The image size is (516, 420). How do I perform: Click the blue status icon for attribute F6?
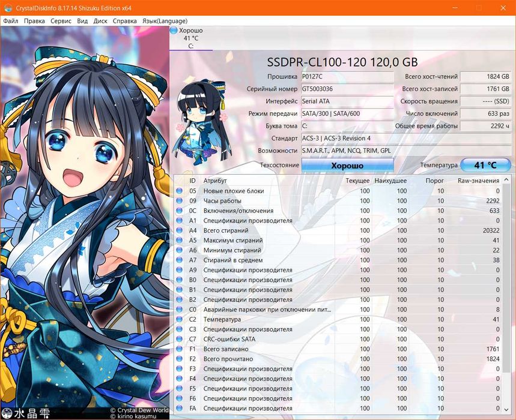180,398
